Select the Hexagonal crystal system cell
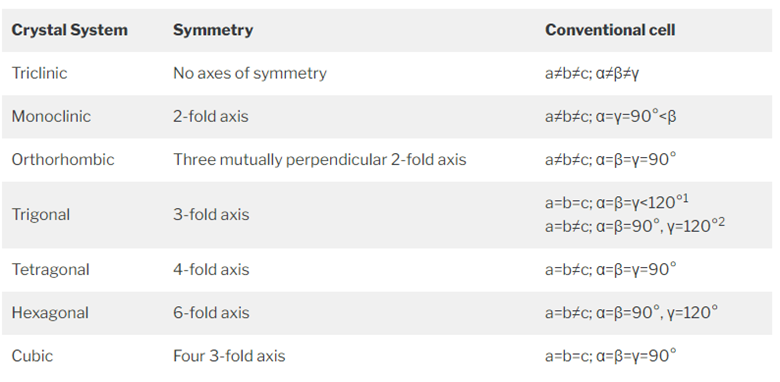This screenshot has height=382, width=780. (x=50, y=313)
